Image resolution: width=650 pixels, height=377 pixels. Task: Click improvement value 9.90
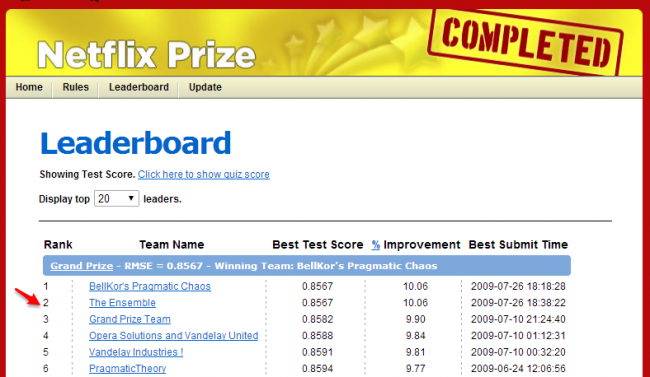415,319
